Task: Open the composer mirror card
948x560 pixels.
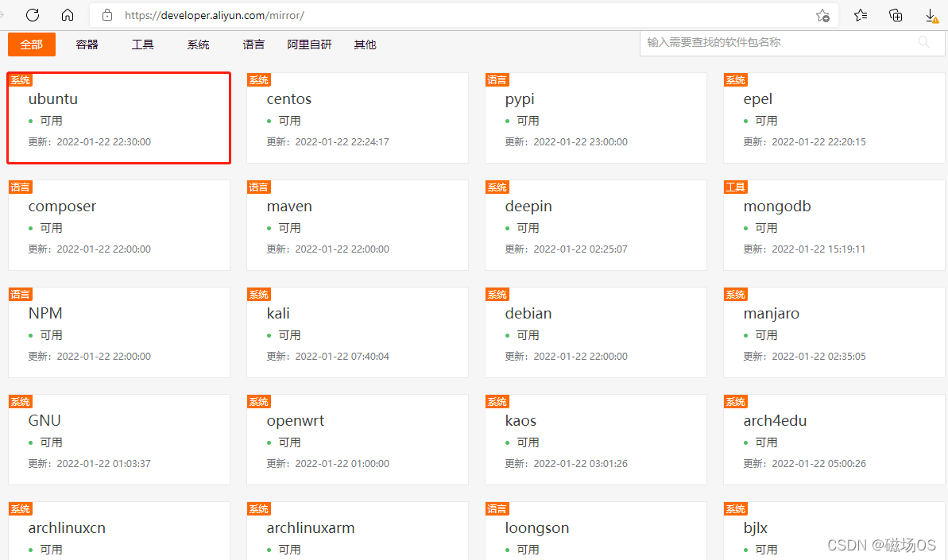Action: click(119, 226)
